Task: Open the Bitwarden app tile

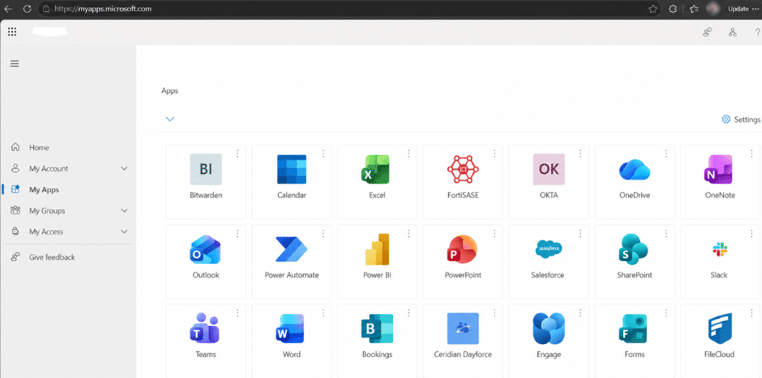Action: (206, 181)
